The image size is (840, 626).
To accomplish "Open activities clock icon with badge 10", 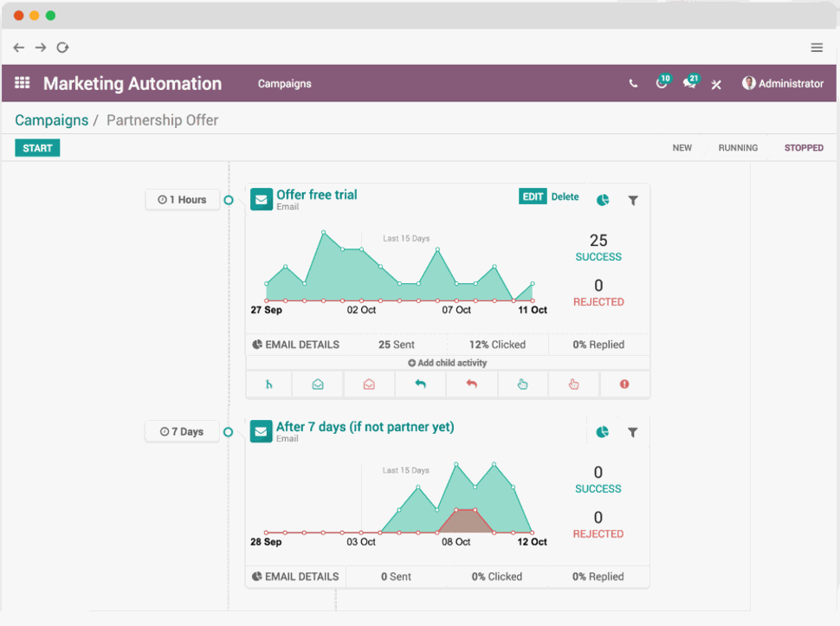I will [662, 84].
